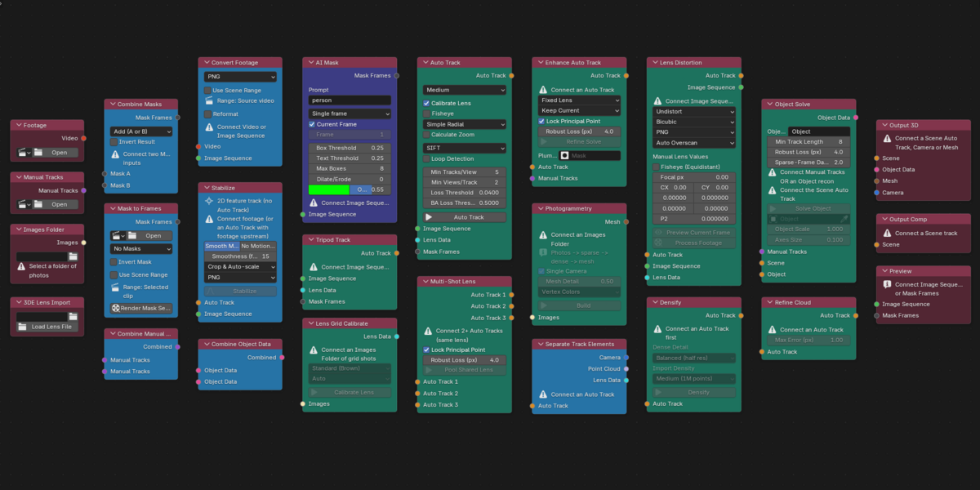Click clapperboard icon in Mask to Frames node
Viewport: 980px width, 490px height.
118,236
